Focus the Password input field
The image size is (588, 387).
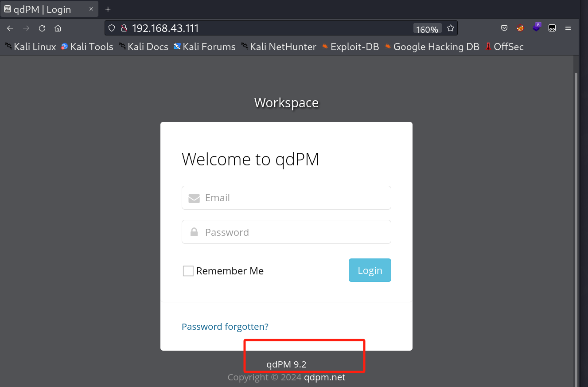pyautogui.click(x=286, y=232)
